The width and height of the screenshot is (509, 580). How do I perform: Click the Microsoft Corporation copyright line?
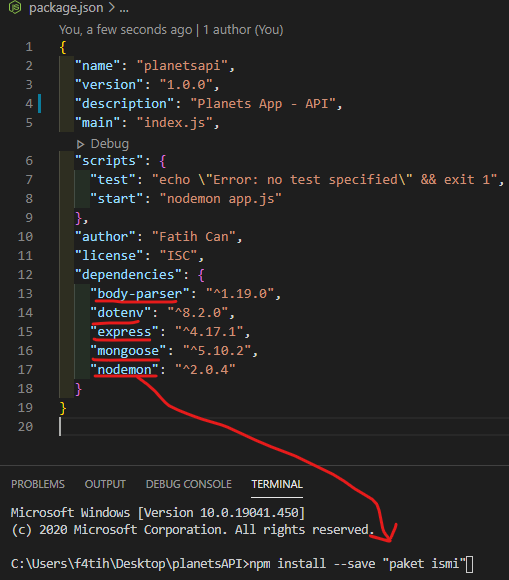point(192,530)
